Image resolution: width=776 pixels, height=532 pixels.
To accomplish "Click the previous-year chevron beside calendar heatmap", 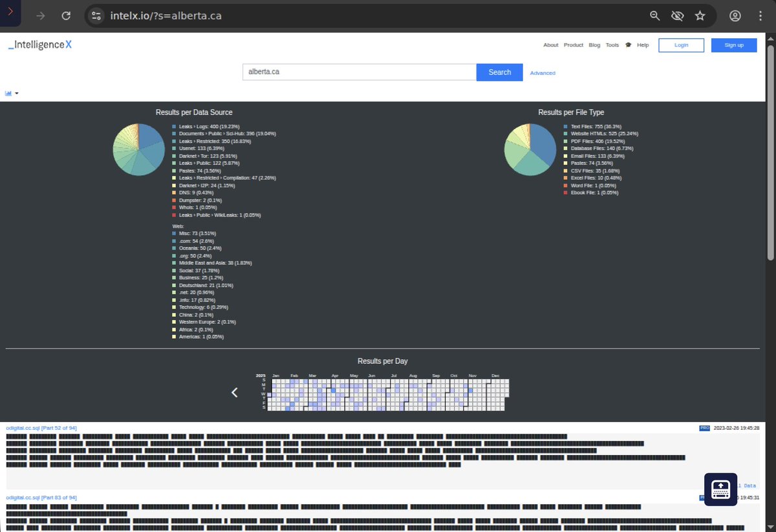I will click(x=235, y=392).
